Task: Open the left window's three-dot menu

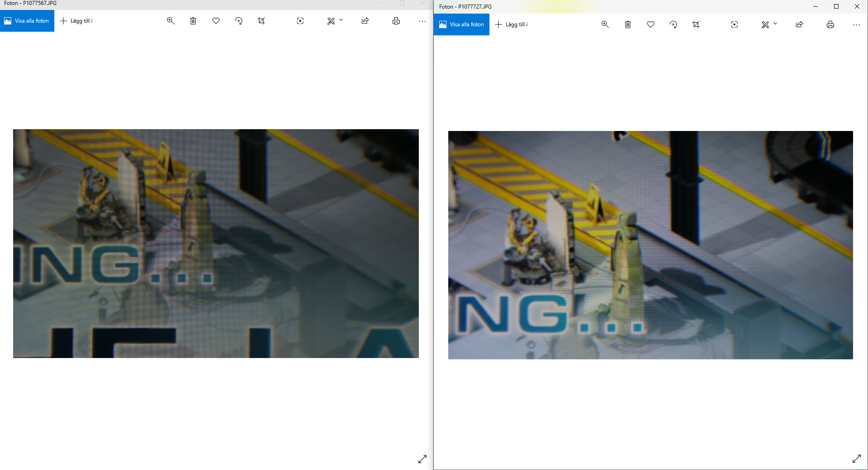Action: tap(422, 21)
